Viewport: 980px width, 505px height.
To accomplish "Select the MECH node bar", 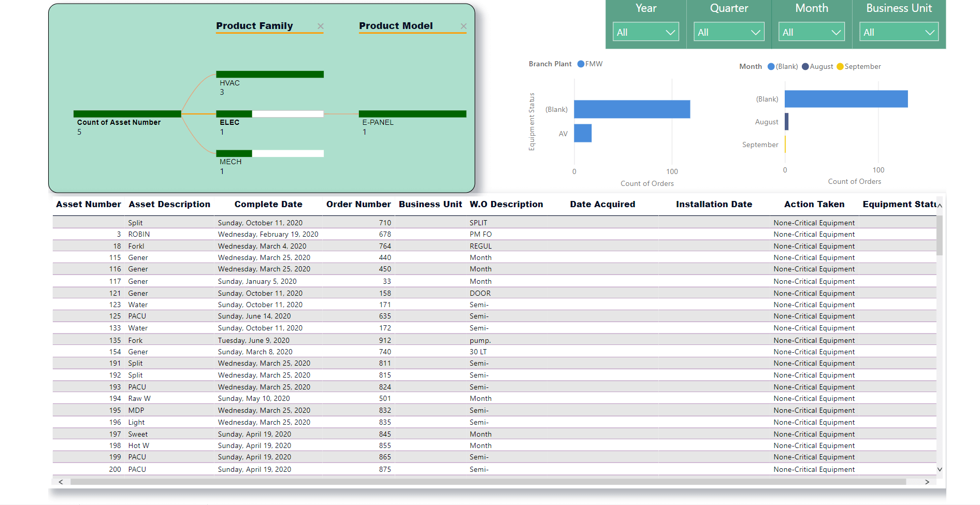I will (270, 153).
